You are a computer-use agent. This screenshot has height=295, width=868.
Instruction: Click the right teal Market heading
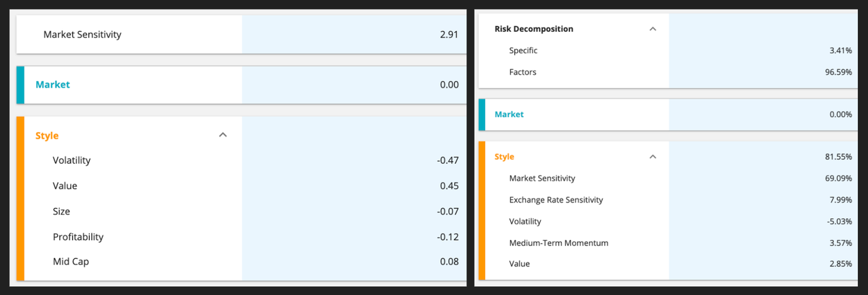point(509,114)
